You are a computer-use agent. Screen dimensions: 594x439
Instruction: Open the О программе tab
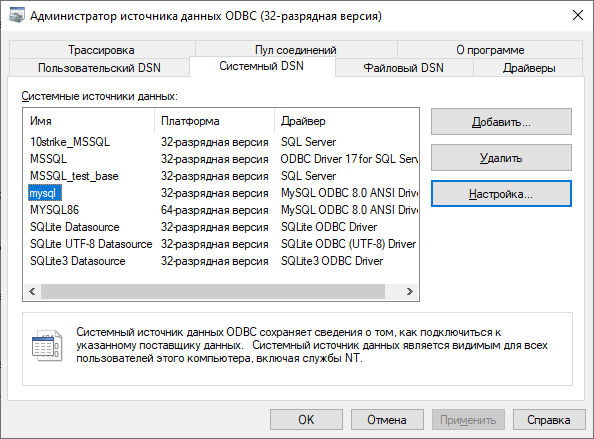tap(490, 50)
